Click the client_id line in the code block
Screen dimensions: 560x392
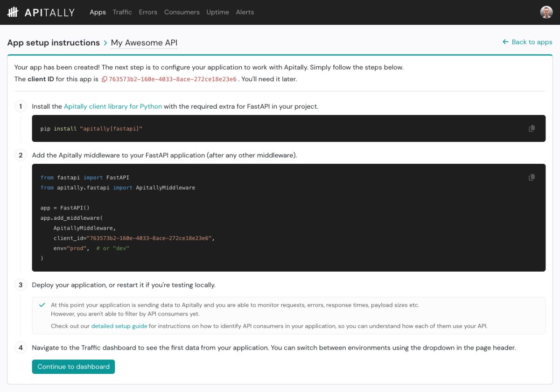coord(133,238)
